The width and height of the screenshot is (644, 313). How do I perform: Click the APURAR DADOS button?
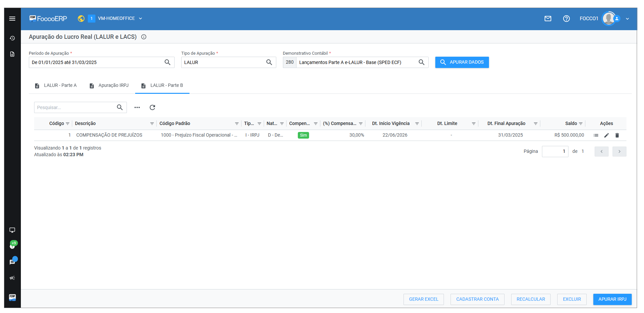click(462, 62)
